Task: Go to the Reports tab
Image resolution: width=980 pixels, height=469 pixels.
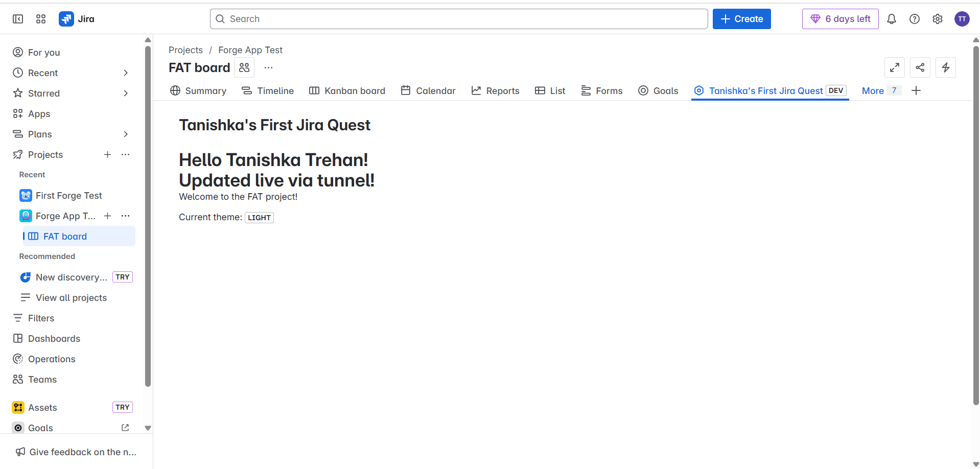Action: click(495, 90)
